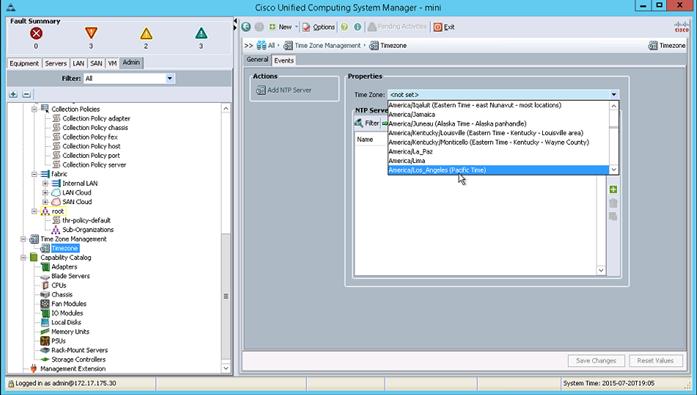Select Sub-Organizations tree item

point(88,230)
